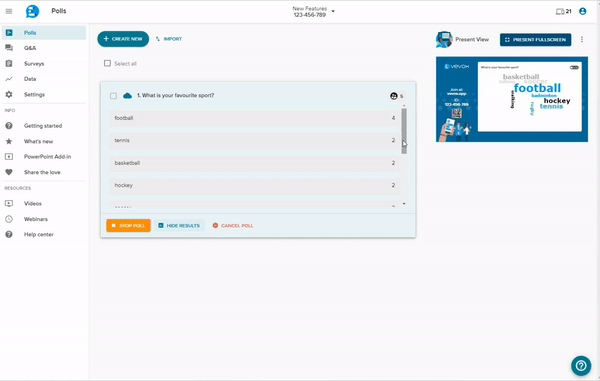Screen dimensions: 600x381
Task: Click the respondents face icon on poll card
Action: [394, 96]
